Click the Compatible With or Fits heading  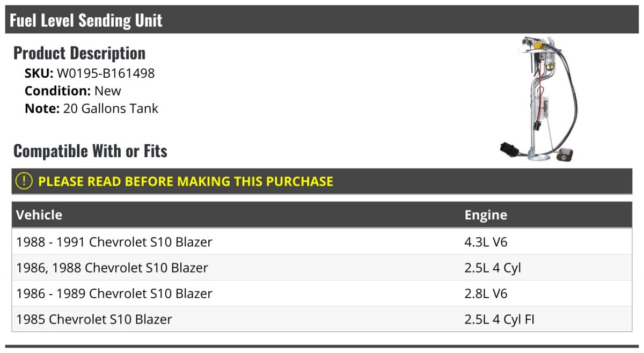(90, 151)
